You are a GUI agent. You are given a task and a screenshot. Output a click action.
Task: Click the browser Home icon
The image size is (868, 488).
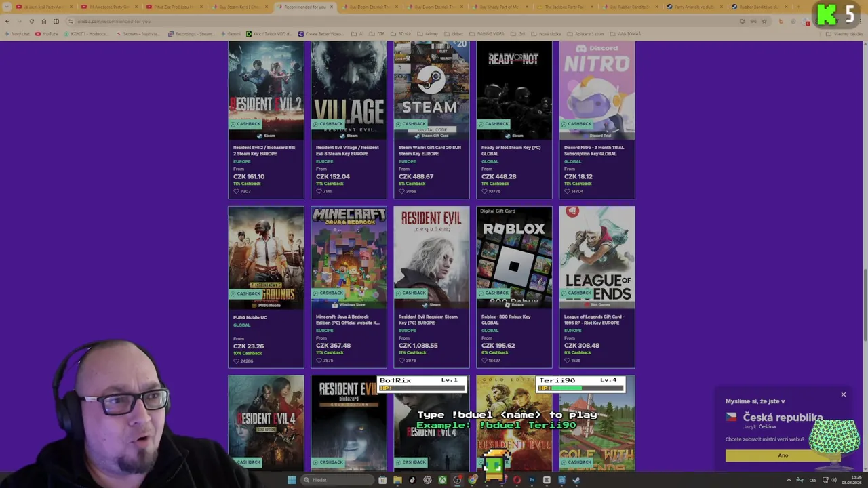[43, 21]
